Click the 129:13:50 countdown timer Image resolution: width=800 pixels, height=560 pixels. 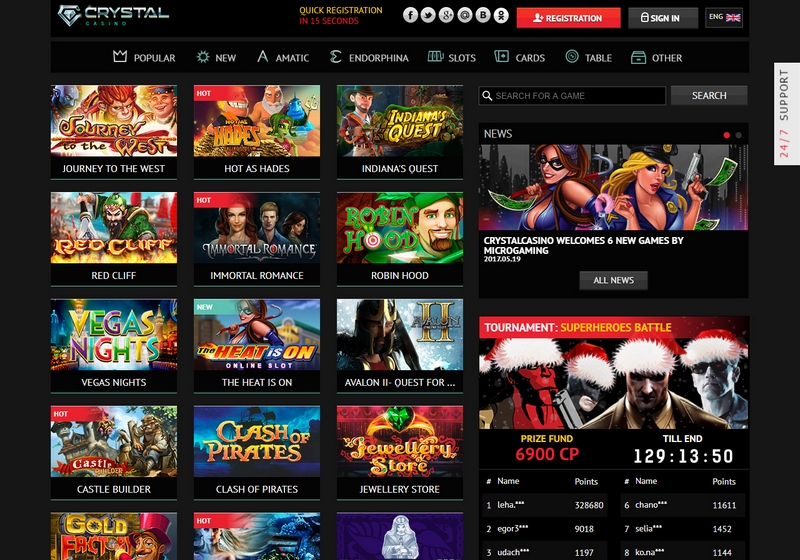[x=683, y=456]
